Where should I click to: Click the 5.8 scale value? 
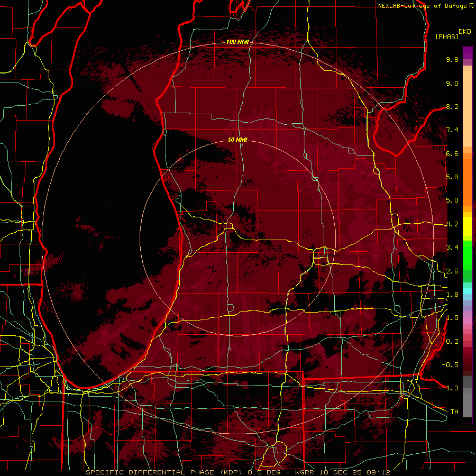point(452,177)
